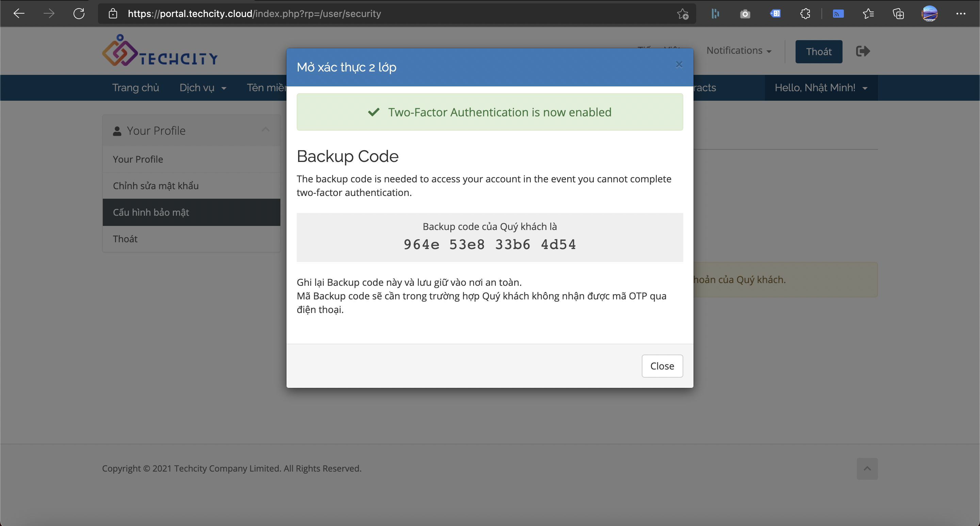
Task: Click the blue cast/feed toolbar icon
Action: coord(838,14)
